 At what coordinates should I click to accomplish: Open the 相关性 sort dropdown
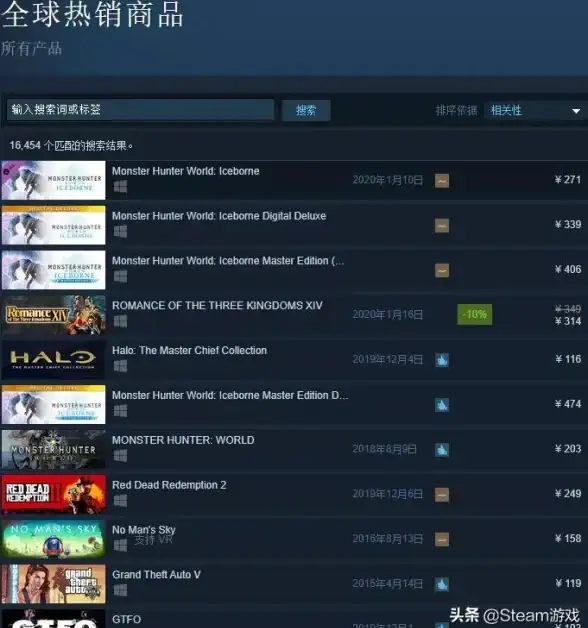pyautogui.click(x=536, y=111)
